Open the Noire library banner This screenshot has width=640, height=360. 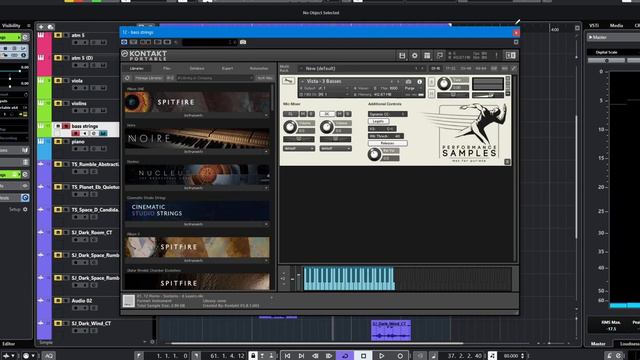click(x=197, y=138)
